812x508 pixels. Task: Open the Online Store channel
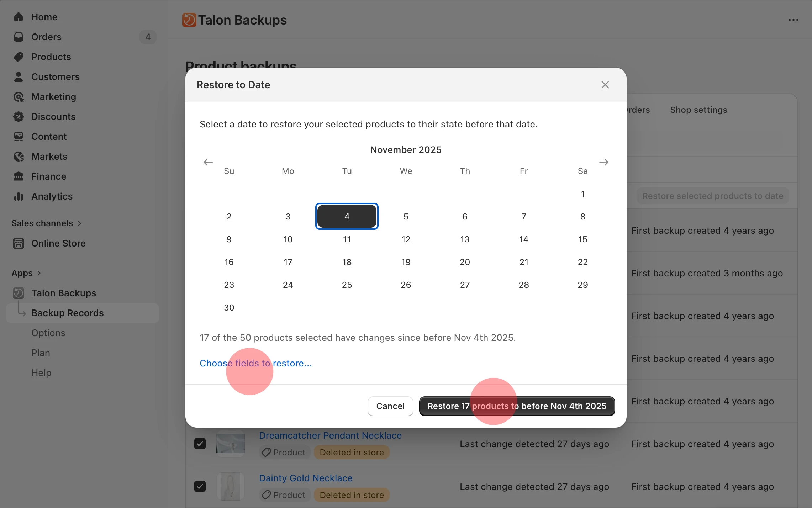58,243
